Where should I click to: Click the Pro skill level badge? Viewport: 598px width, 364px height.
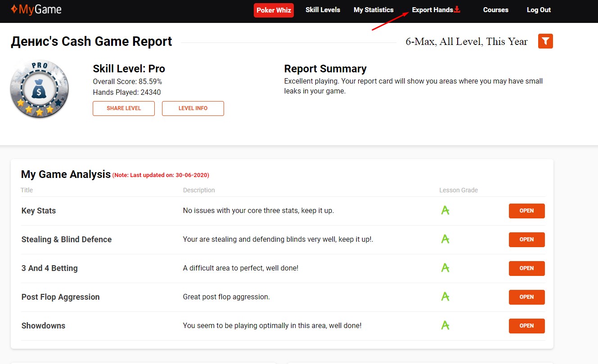click(x=40, y=89)
